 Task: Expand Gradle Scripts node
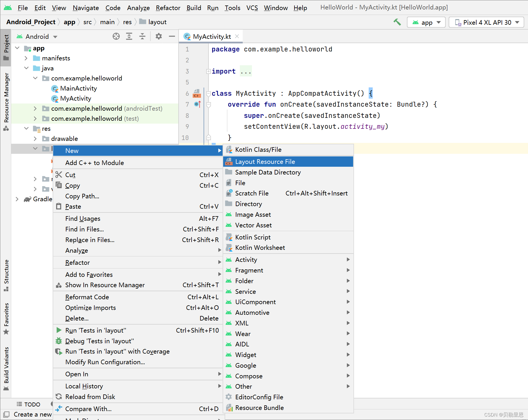17,199
